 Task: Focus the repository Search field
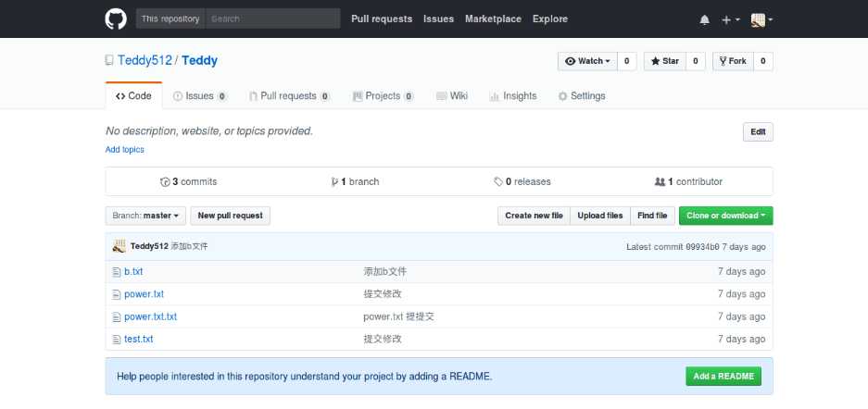click(272, 19)
